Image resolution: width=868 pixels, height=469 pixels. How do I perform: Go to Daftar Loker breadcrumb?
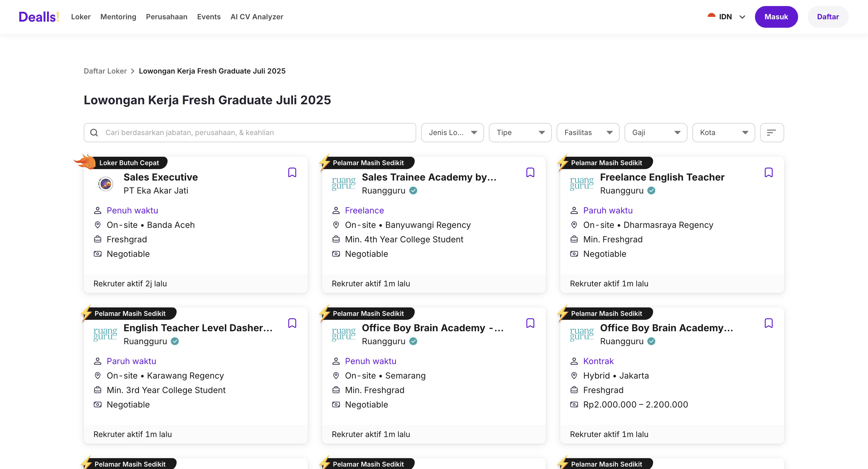pyautogui.click(x=105, y=71)
